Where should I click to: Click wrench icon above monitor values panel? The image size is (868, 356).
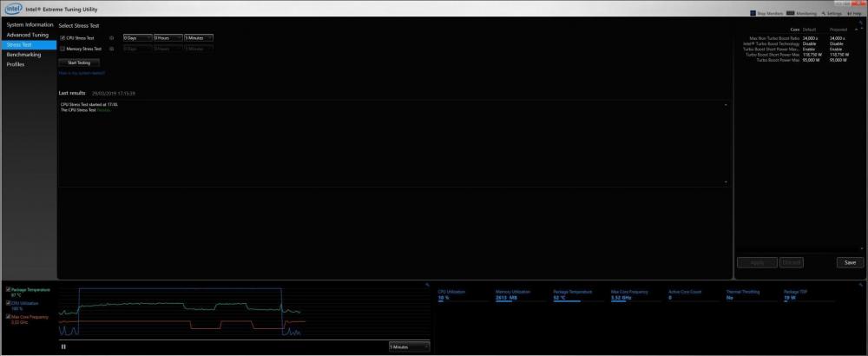(x=861, y=285)
